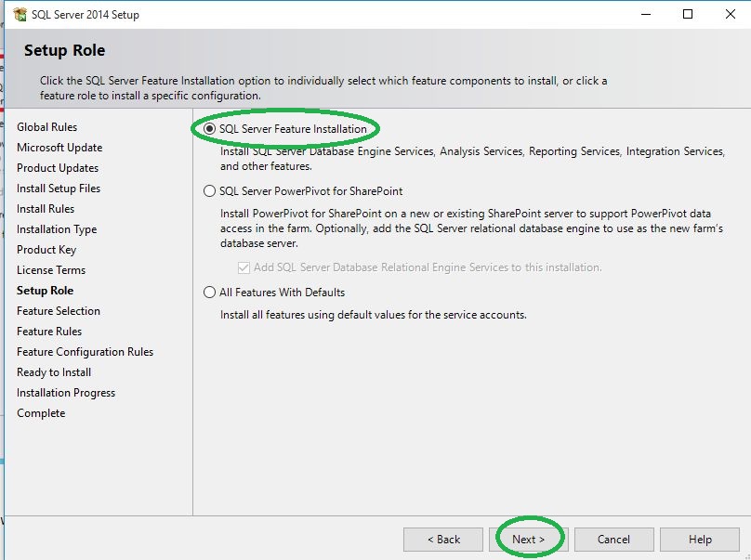Toggle Add SQL Server Database Relational Engine checkbox

[244, 267]
